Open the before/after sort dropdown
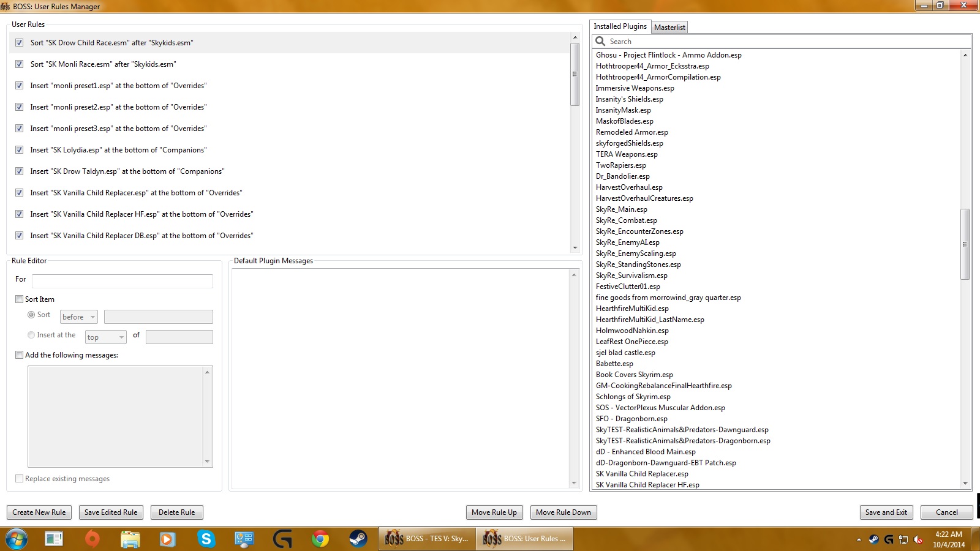 (78, 317)
